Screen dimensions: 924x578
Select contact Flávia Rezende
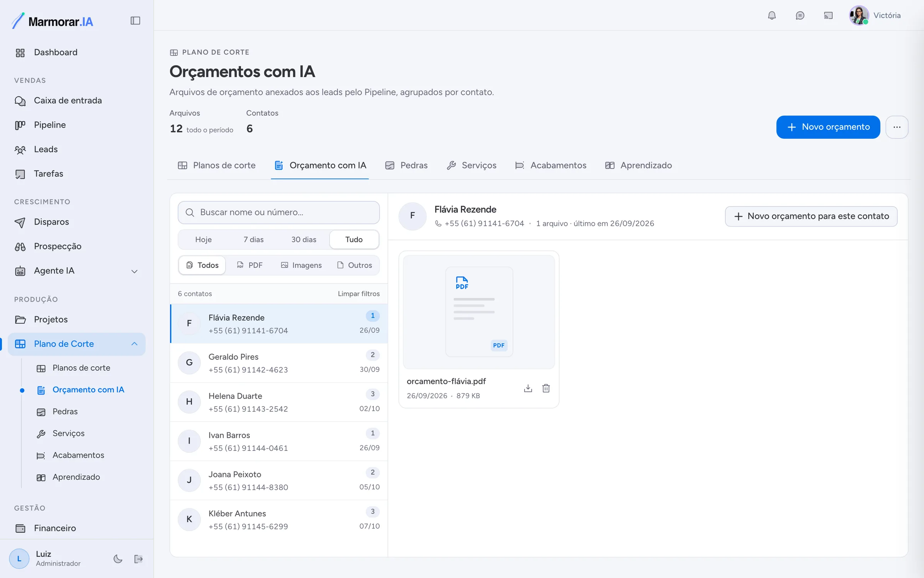(x=279, y=324)
